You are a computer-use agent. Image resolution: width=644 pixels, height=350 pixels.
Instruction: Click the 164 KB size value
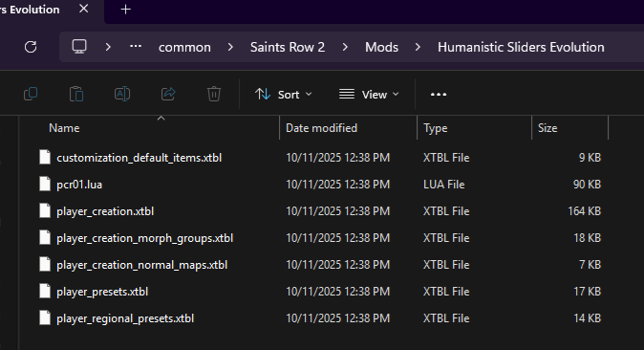click(584, 211)
